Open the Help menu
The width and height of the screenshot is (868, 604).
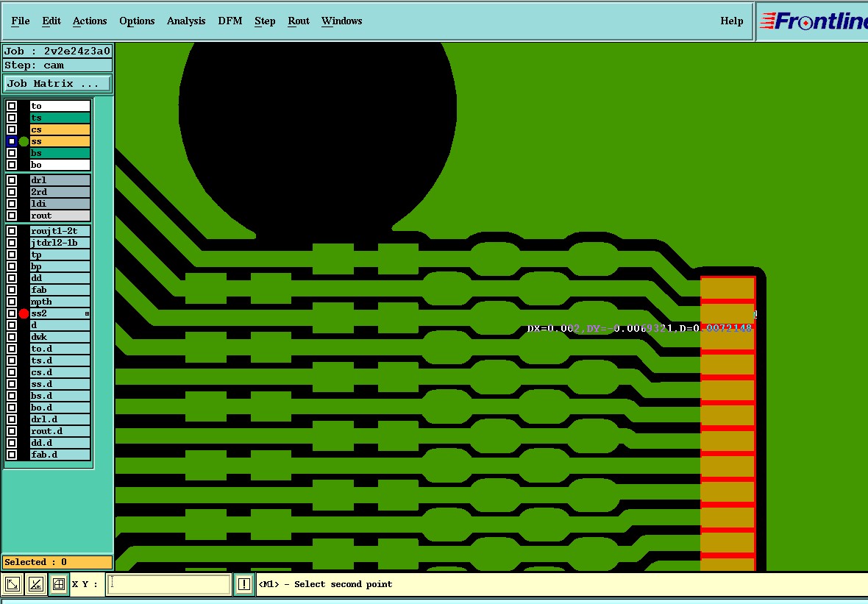coord(731,21)
